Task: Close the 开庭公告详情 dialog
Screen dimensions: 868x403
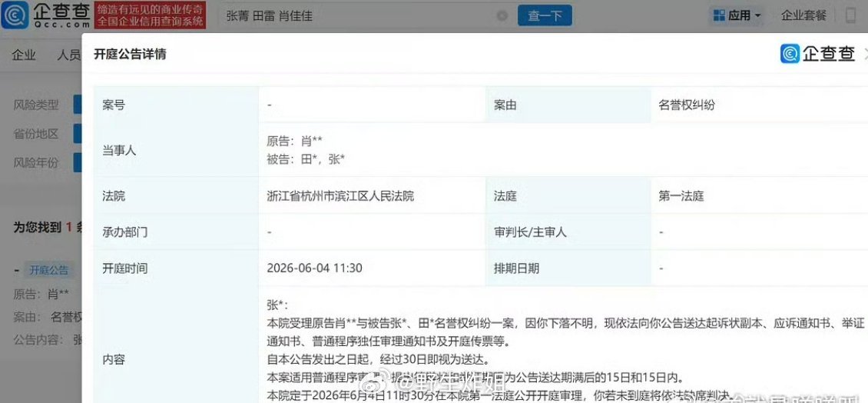Action: click(x=865, y=54)
